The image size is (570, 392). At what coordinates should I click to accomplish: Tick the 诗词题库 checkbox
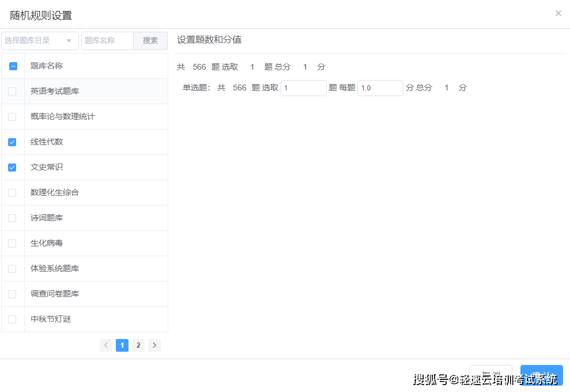click(x=13, y=218)
